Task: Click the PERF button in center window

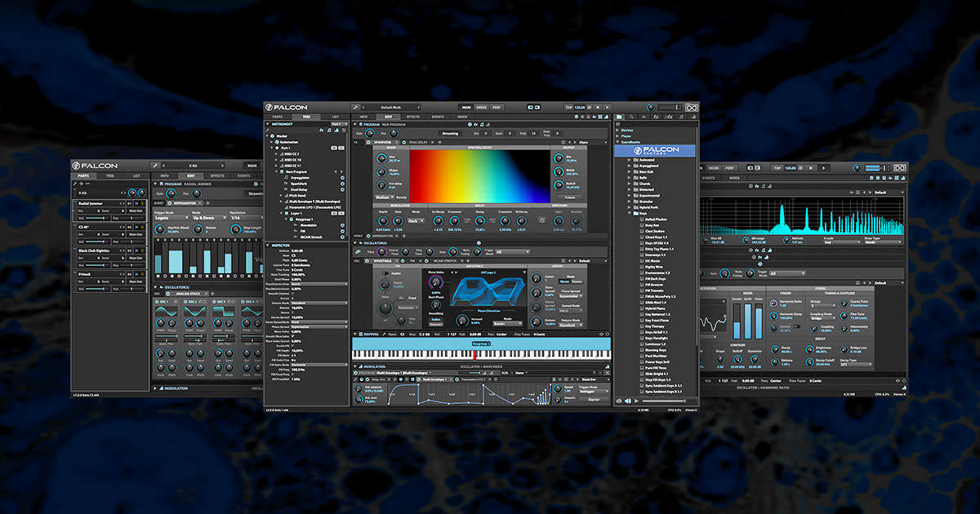Action: tap(498, 107)
